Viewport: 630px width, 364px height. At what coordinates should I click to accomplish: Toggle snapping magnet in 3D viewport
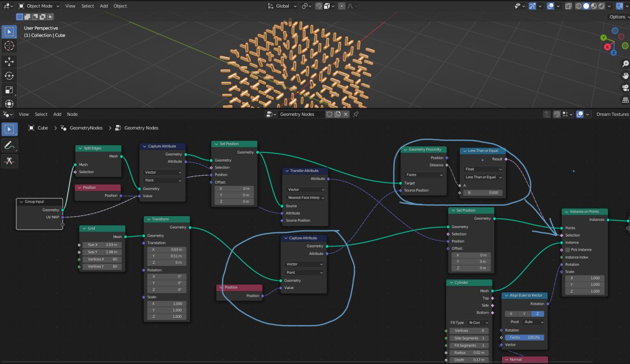tap(319, 6)
